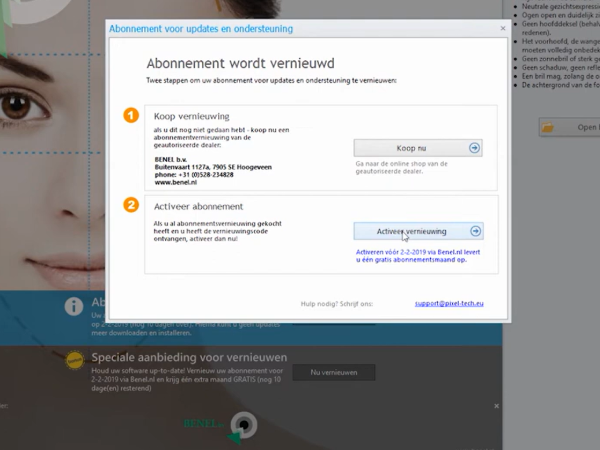The height and width of the screenshot is (450, 600).
Task: Click the Koop vernieuwing section title
Action: pos(191,116)
